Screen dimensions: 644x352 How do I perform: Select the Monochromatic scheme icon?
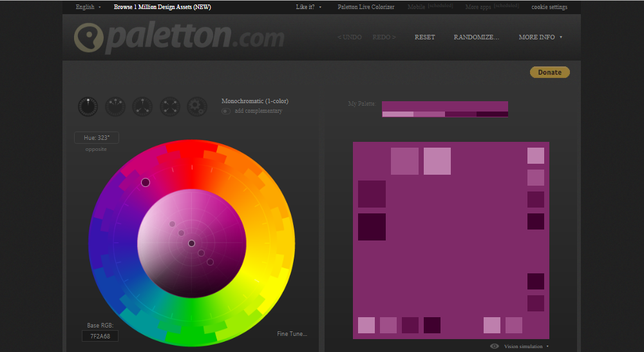(x=88, y=107)
